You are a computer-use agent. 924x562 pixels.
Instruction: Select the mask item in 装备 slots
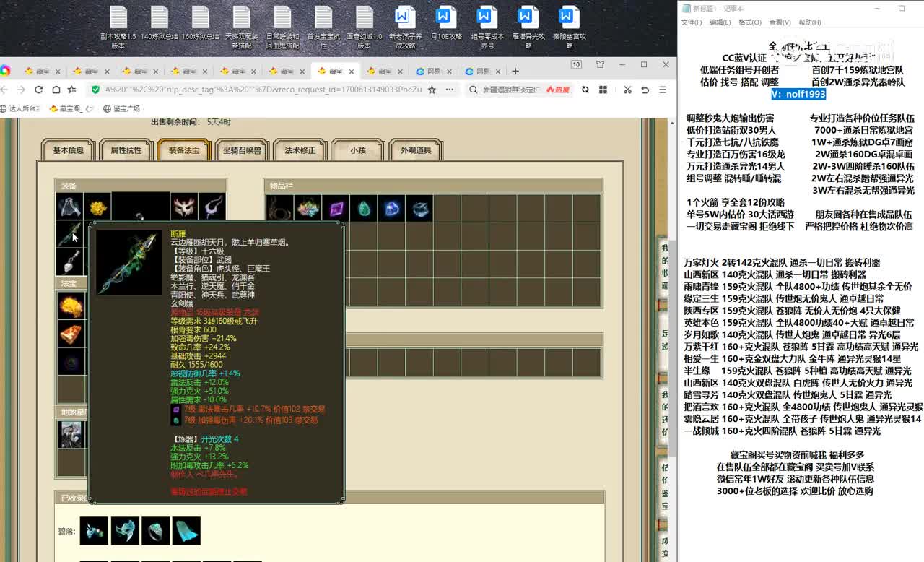(184, 207)
